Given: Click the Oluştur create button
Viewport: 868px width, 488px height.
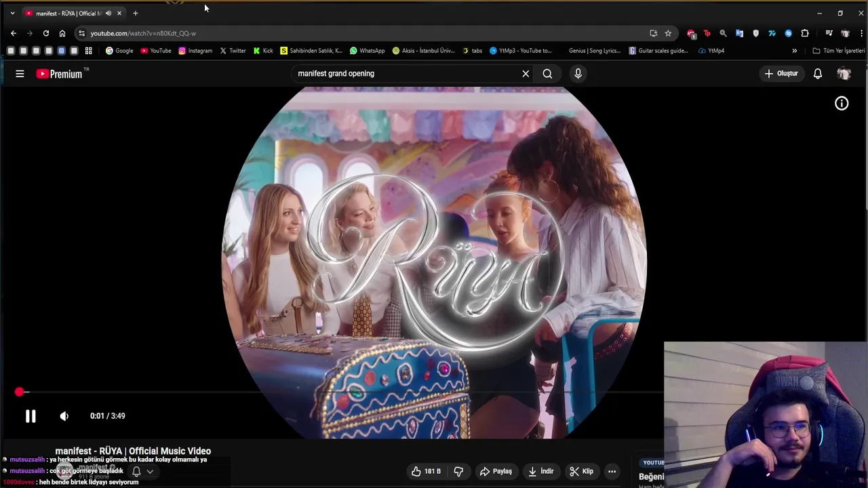Looking at the screenshot, I should coord(781,73).
